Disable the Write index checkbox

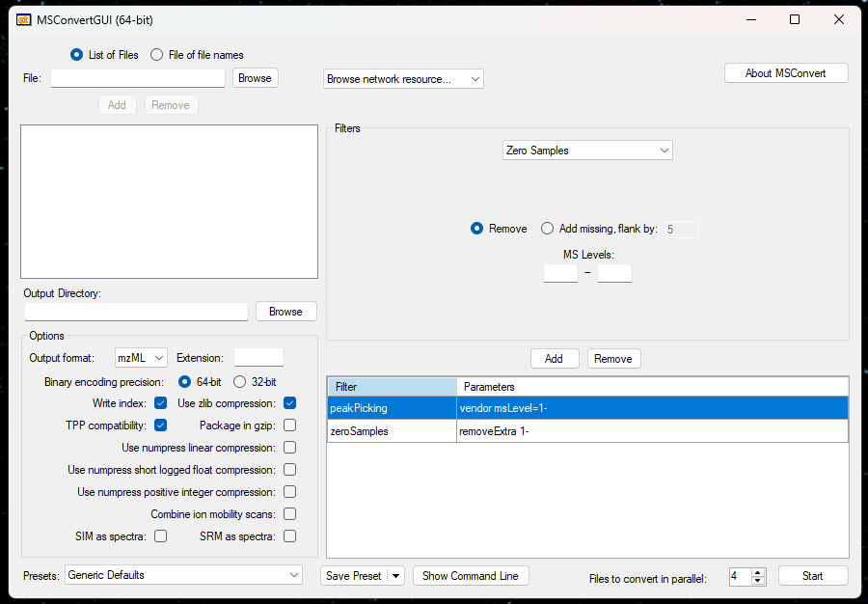[161, 403]
